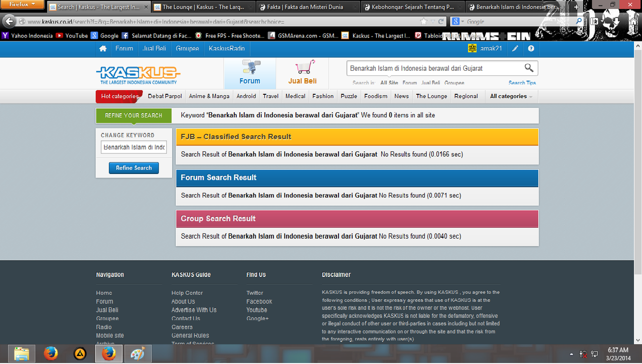The height and width of the screenshot is (364, 642).
Task: Click the pencil compose icon
Action: (x=515, y=49)
